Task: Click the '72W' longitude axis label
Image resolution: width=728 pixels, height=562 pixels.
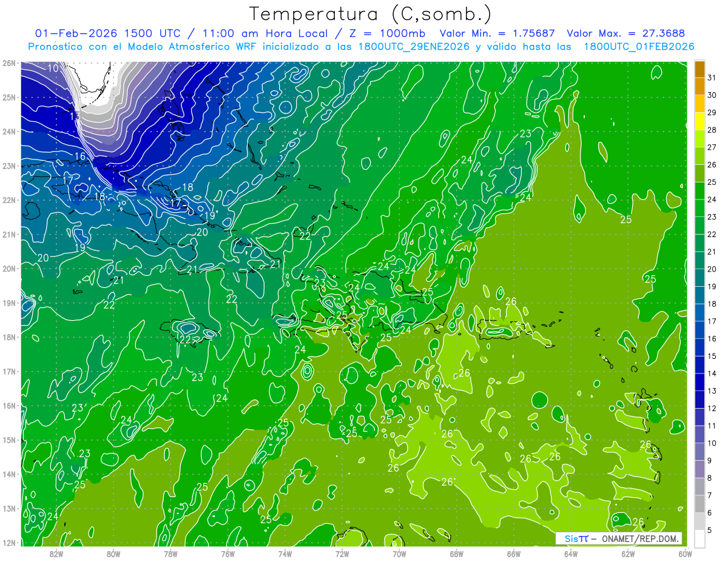Action: coord(342,554)
